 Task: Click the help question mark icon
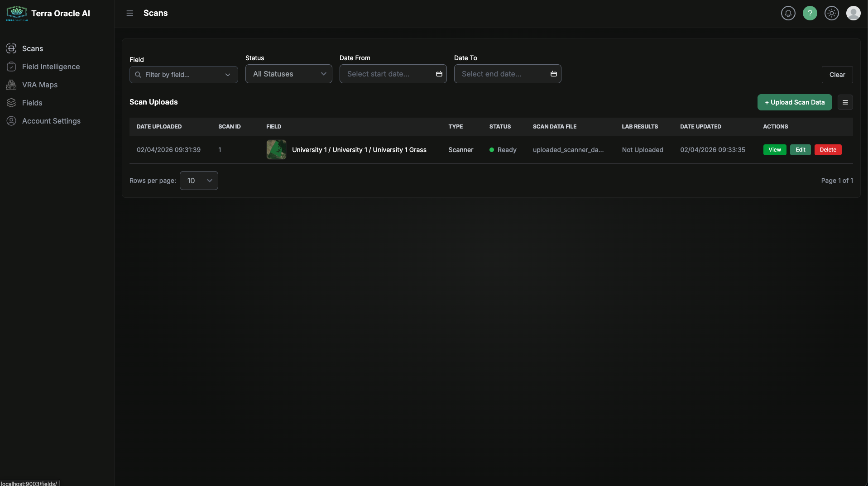pyautogui.click(x=810, y=13)
